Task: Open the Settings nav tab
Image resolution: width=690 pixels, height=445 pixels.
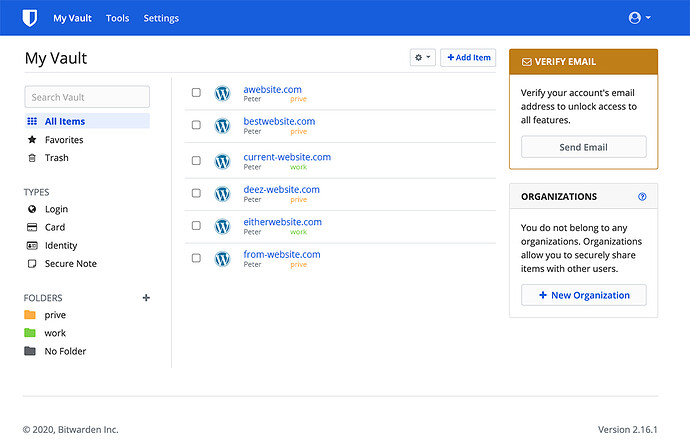Action: (x=161, y=18)
